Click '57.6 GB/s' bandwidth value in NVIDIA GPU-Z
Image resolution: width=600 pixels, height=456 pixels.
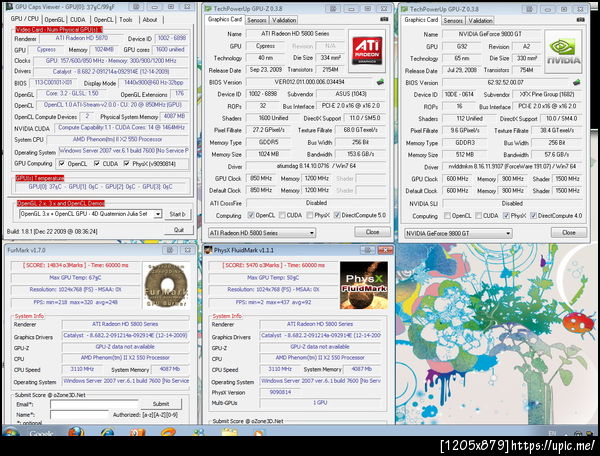(x=557, y=154)
